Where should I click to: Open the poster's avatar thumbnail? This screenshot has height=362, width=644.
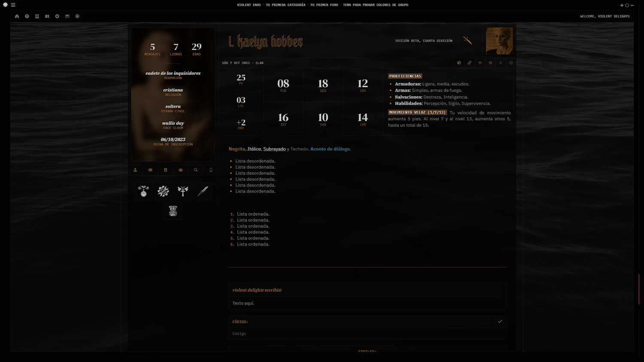(x=499, y=41)
